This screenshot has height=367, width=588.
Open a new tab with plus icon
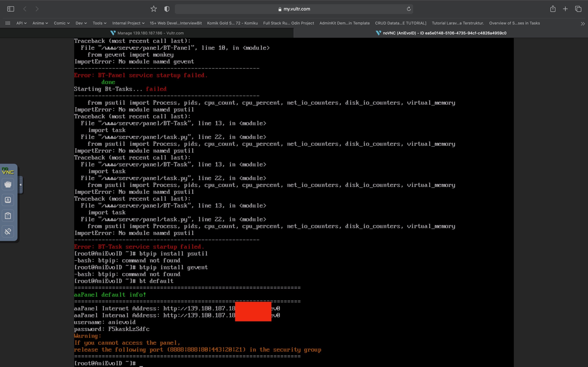coord(565,9)
